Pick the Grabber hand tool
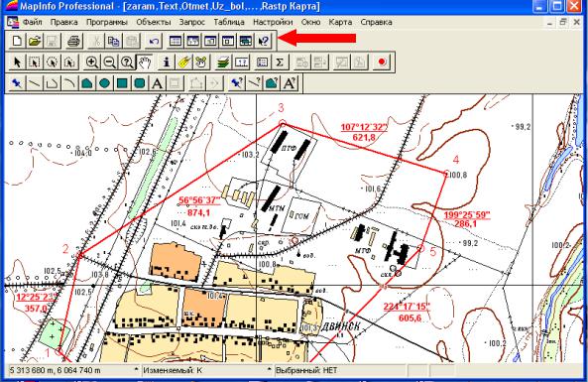 coord(145,62)
